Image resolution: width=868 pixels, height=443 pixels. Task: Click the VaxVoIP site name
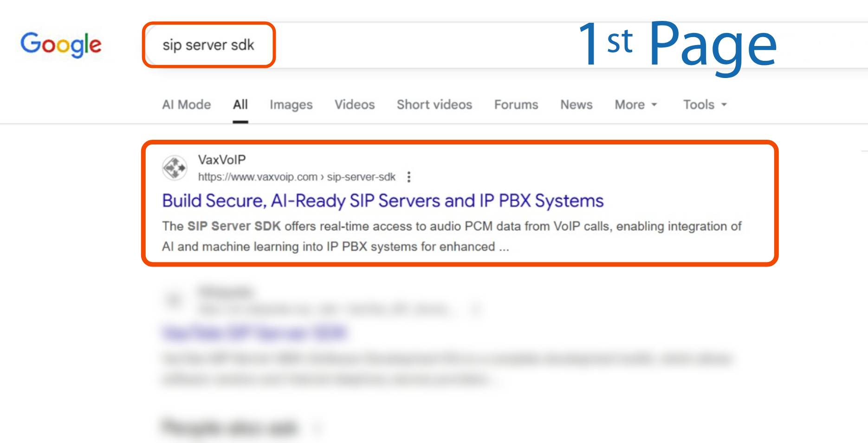222,160
